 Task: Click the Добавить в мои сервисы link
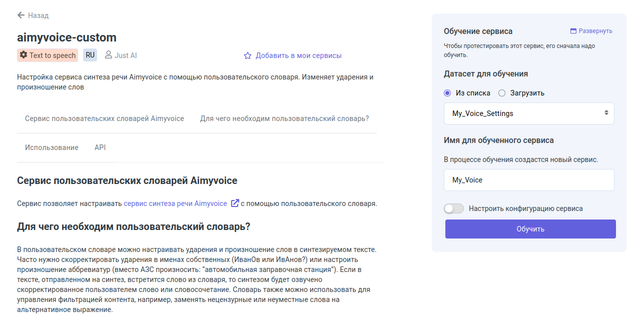tap(298, 55)
